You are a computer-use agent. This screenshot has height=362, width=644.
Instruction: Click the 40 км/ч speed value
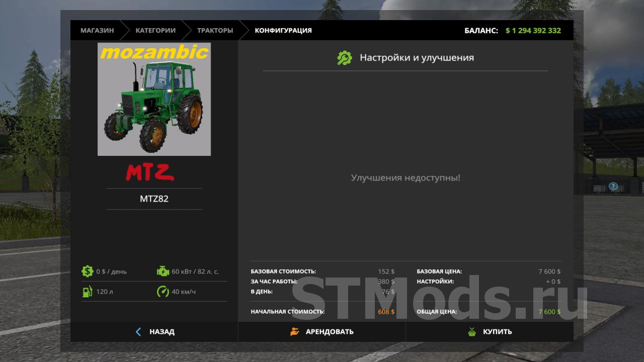184,292
